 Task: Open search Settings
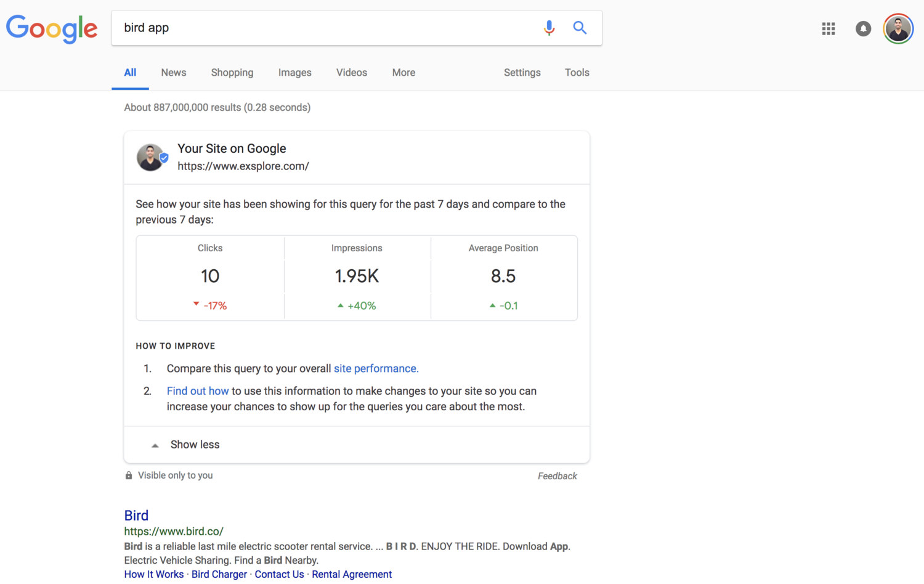tap(522, 73)
